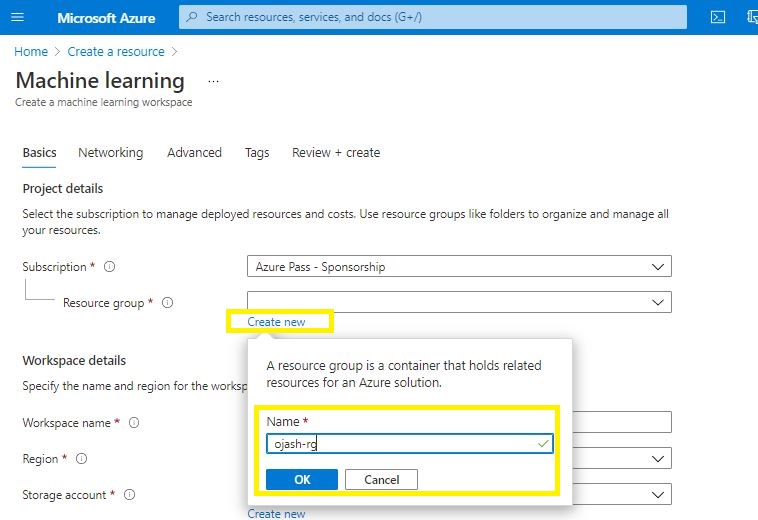Expand the Resource group dropdown
This screenshot has height=520, width=758.
[657, 302]
